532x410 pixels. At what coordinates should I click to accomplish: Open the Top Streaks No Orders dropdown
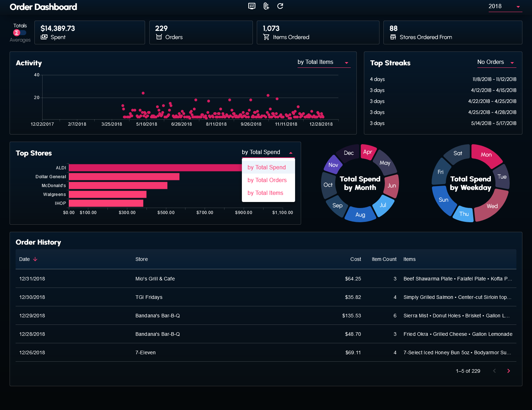496,62
